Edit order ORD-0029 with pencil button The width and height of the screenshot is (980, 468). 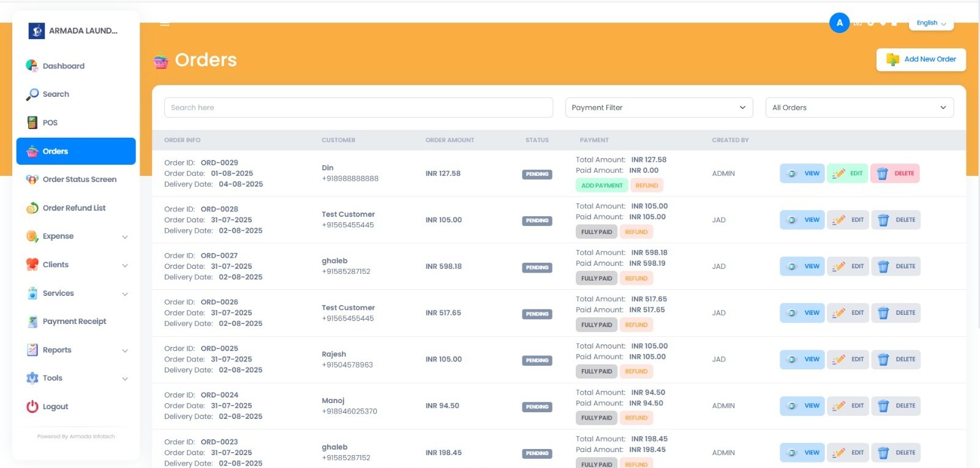coord(848,173)
